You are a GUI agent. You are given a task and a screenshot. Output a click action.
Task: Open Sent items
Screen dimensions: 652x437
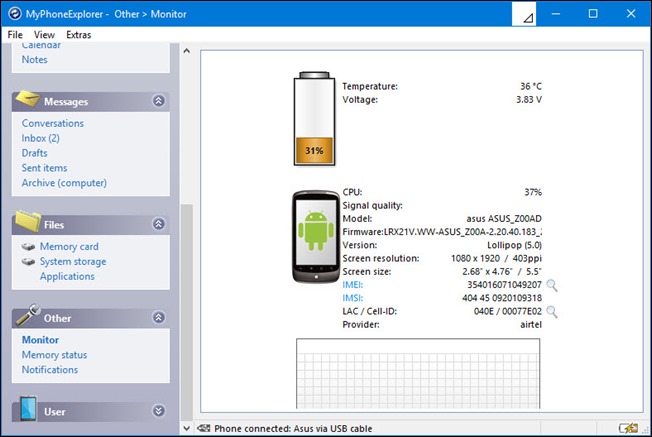click(44, 168)
